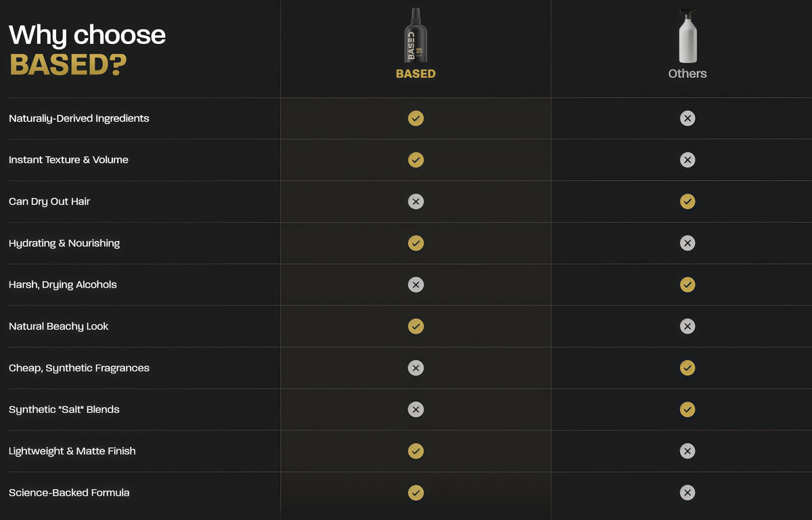This screenshot has height=520, width=812.
Task: Click BASED checkmark for Natural Beachy Look
Action: click(416, 326)
